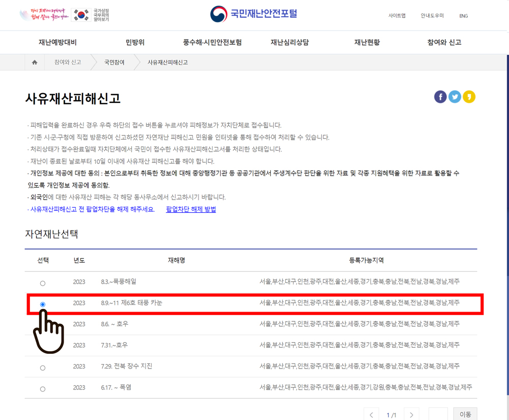Open the 재난예방대비 menu
509x420 pixels.
[x=58, y=42]
